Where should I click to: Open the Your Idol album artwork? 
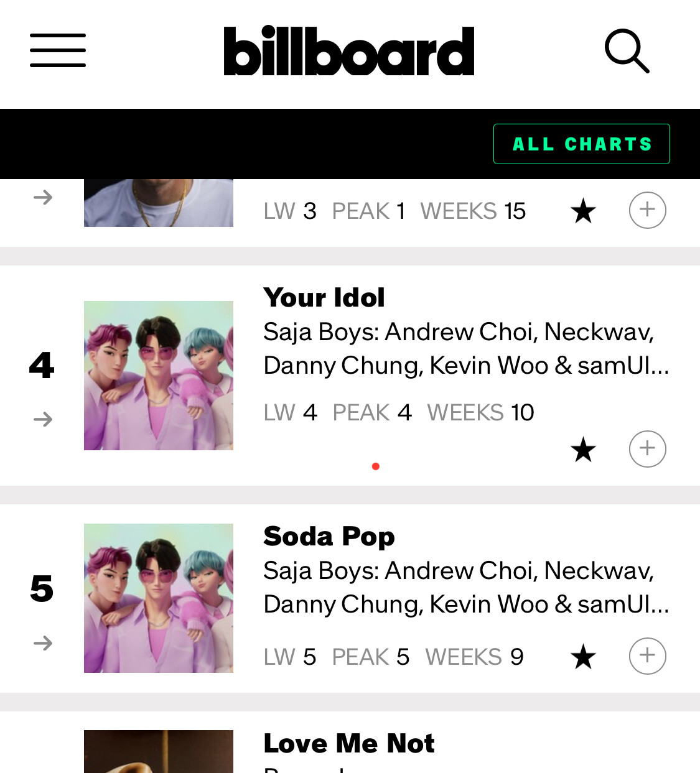coord(159,375)
